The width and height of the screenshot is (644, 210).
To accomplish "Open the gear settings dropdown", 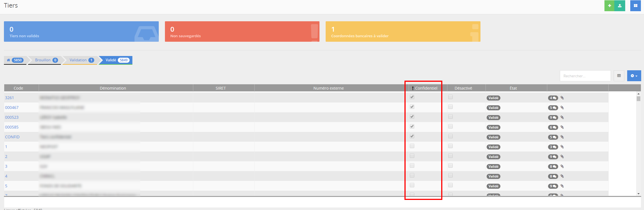I will click(x=634, y=76).
